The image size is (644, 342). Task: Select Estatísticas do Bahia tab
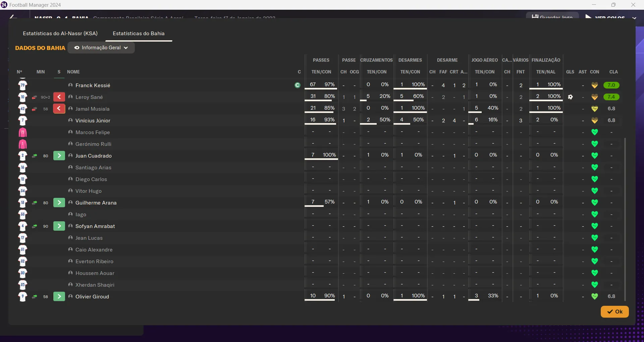tap(139, 34)
